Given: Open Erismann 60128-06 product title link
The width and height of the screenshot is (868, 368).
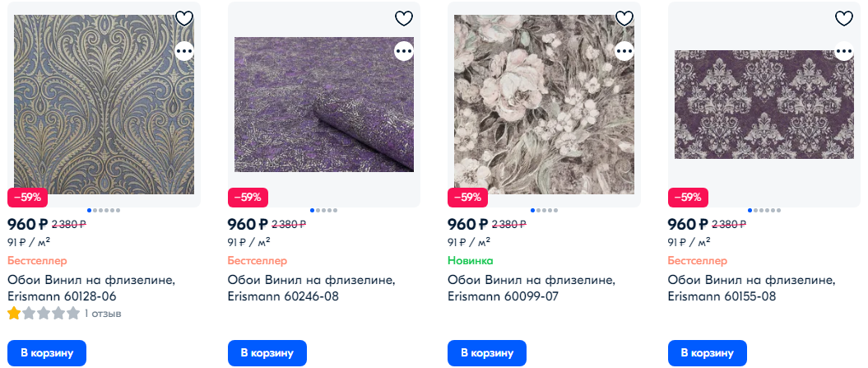Looking at the screenshot, I should tap(91, 288).
